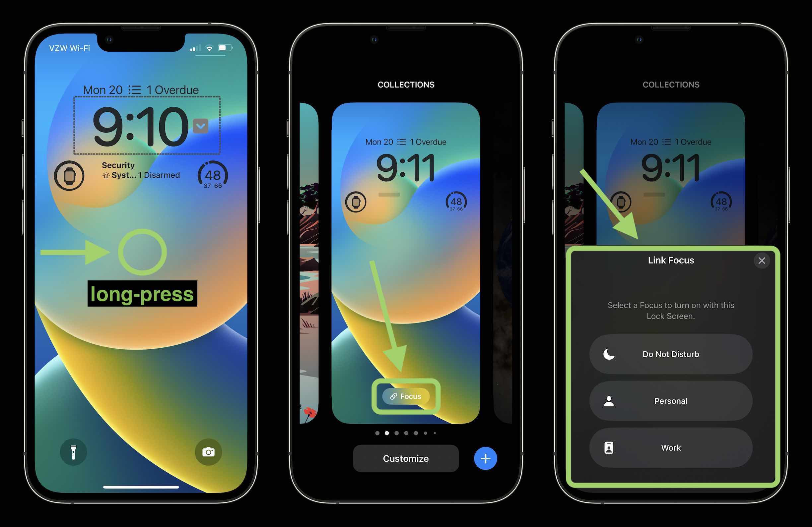This screenshot has width=812, height=527.
Task: Tap the Do Not Disturb moon icon
Action: pyautogui.click(x=609, y=353)
